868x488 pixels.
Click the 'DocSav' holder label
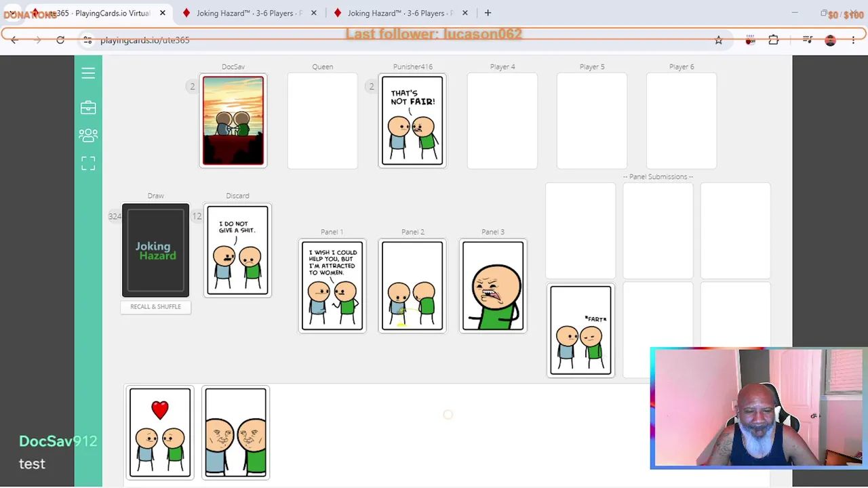[x=233, y=66]
